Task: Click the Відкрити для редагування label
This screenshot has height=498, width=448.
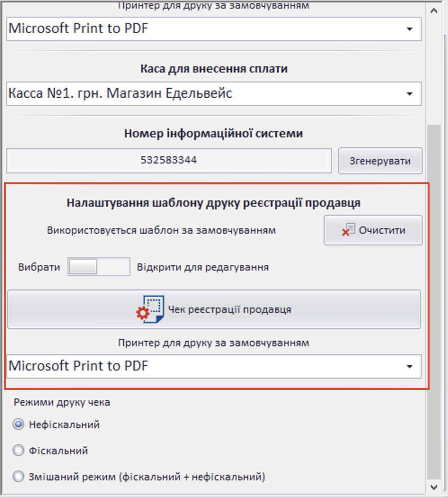Action: [202, 267]
